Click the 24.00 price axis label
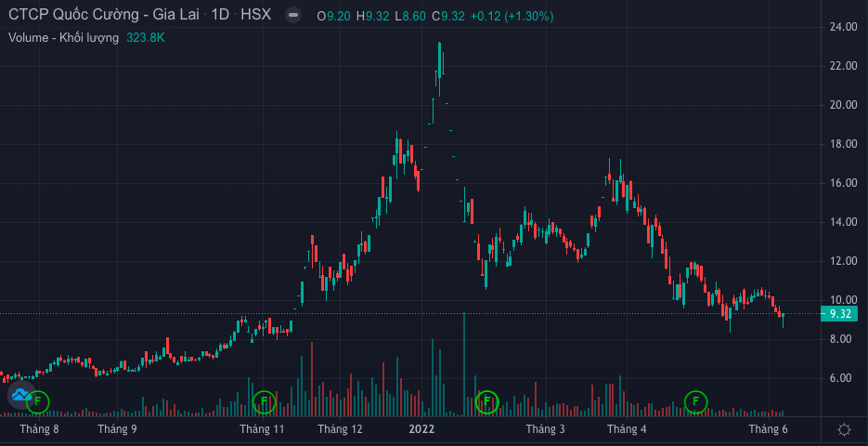The image size is (868, 446). coord(842,27)
